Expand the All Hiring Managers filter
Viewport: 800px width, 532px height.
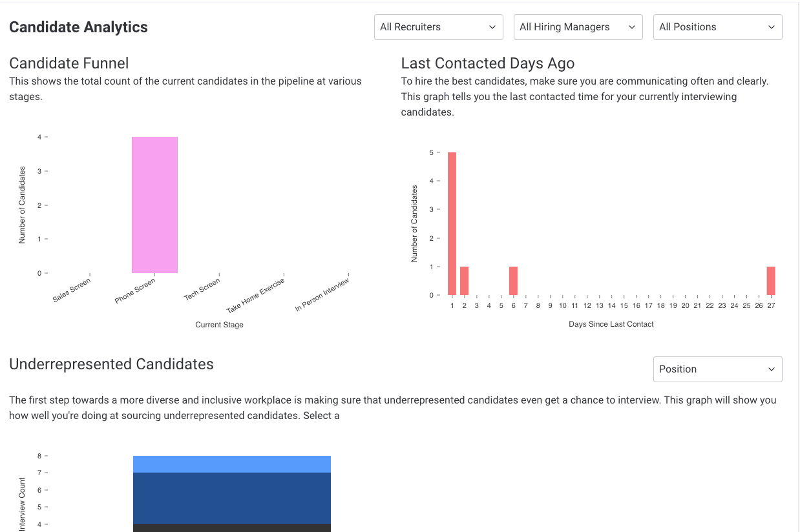(578, 27)
